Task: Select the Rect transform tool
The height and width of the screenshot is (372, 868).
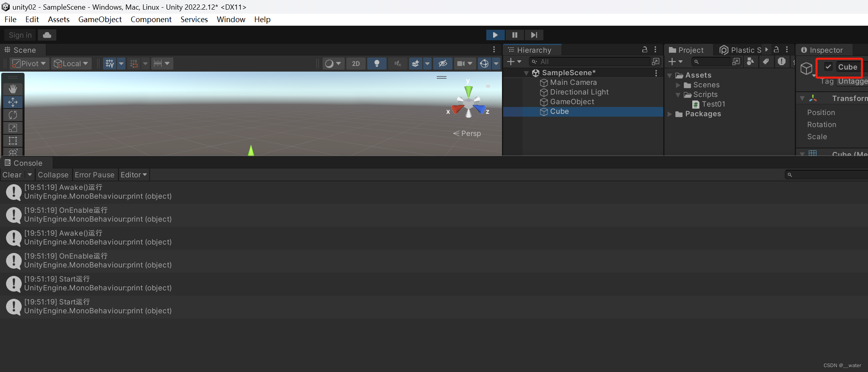Action: 13,140
